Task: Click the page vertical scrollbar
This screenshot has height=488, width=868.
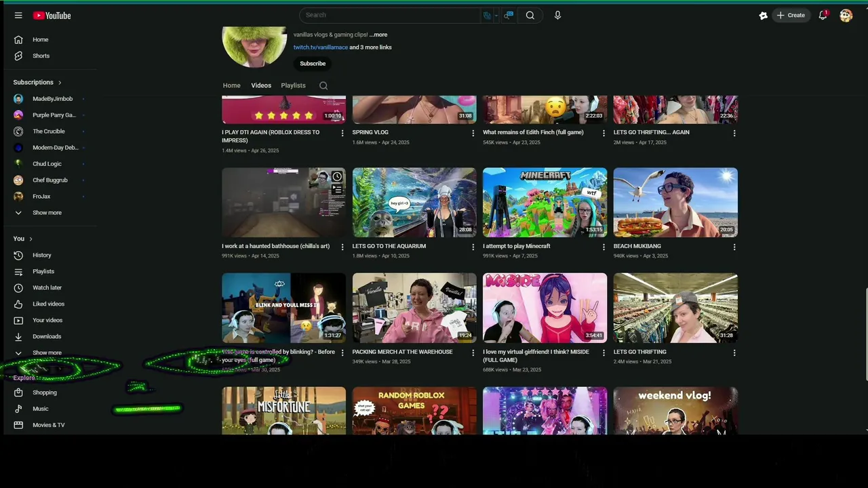Action: pyautogui.click(x=866, y=335)
